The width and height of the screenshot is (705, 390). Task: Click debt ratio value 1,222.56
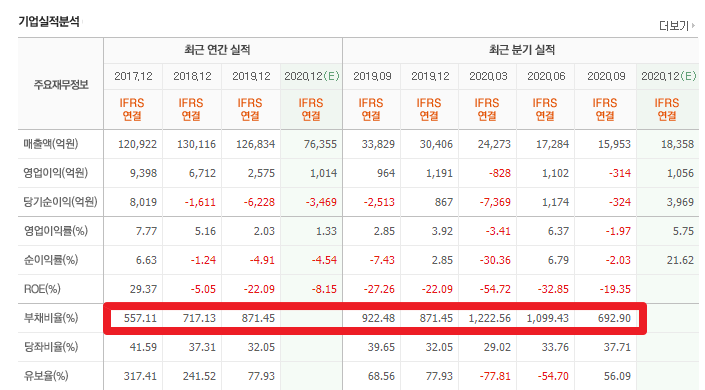(x=490, y=318)
